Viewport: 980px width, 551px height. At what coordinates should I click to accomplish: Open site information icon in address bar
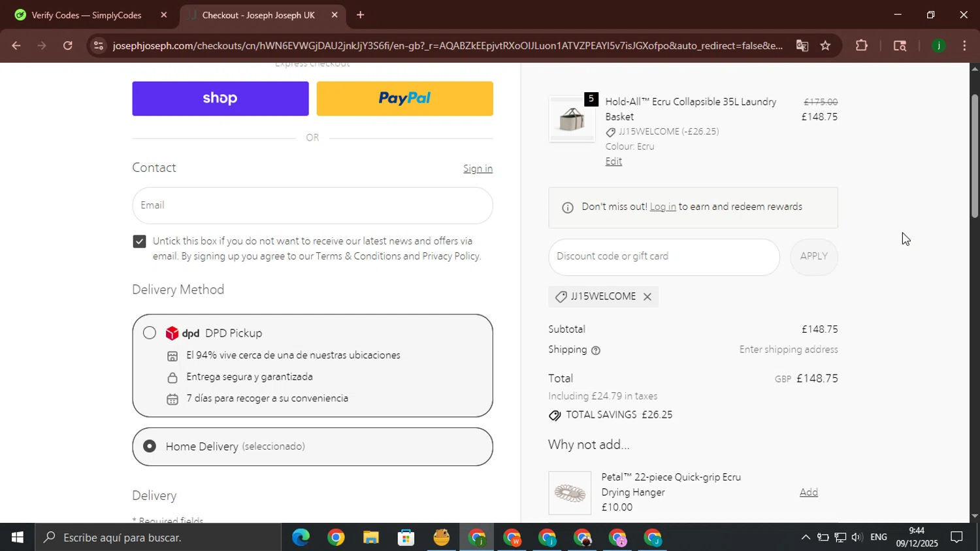(x=98, y=46)
